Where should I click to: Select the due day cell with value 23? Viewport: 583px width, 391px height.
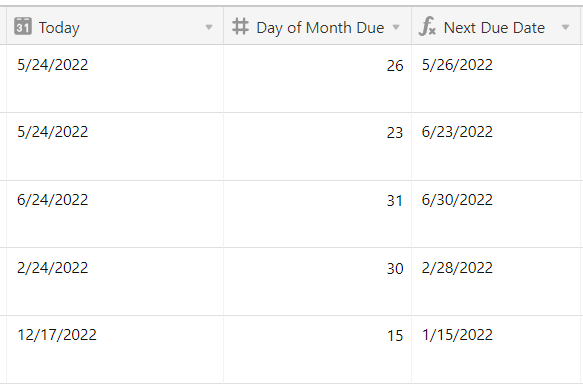coord(318,146)
